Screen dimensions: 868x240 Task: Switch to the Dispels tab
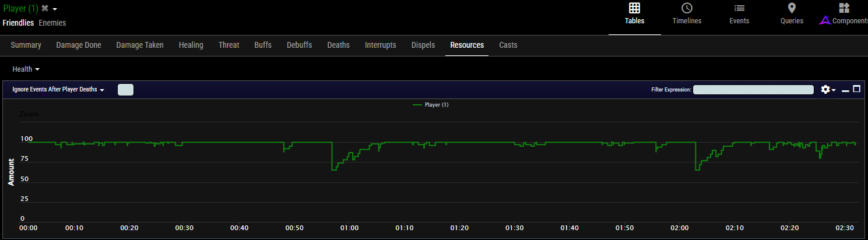point(423,45)
